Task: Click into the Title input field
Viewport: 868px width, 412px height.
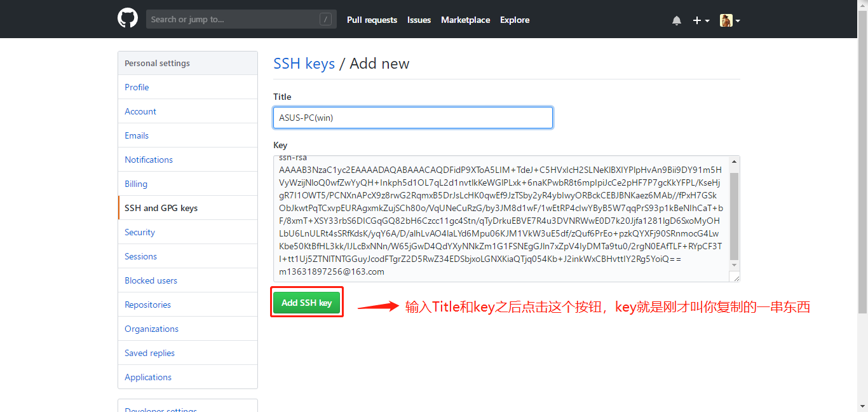Action: coord(412,118)
